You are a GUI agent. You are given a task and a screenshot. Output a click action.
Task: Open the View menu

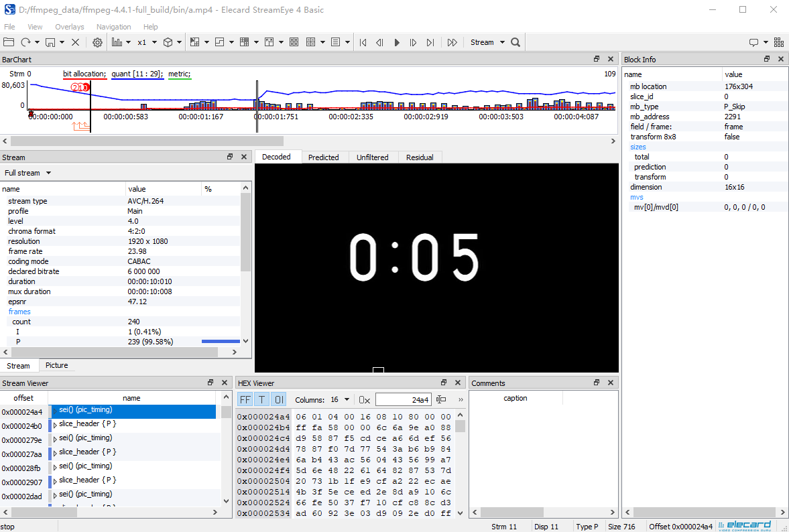pyautogui.click(x=36, y=27)
